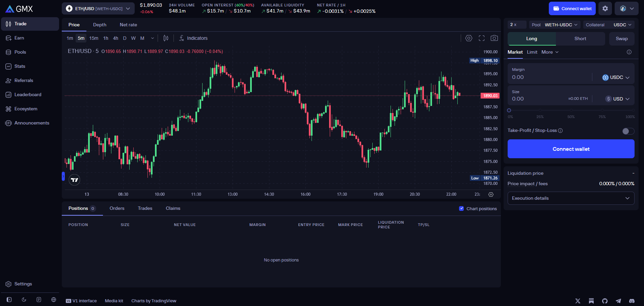Select the Short position toggle
The image size is (644, 306).
click(580, 38)
